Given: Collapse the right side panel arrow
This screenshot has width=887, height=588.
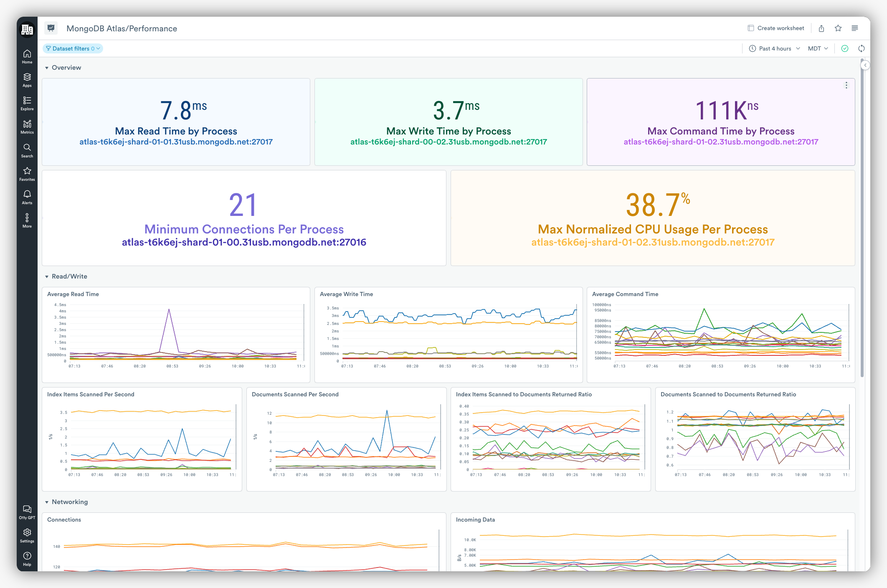Looking at the screenshot, I should pos(866,65).
